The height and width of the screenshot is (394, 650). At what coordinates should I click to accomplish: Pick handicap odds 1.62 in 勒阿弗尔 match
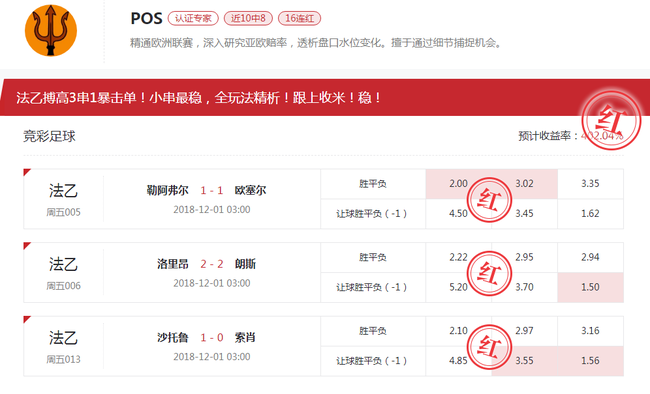point(590,214)
